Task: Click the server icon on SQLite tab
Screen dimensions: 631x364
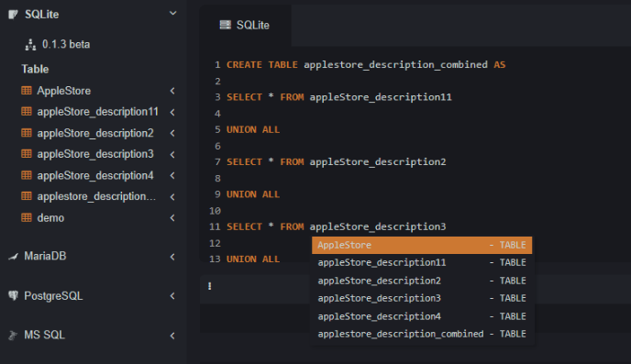Action: pos(226,25)
